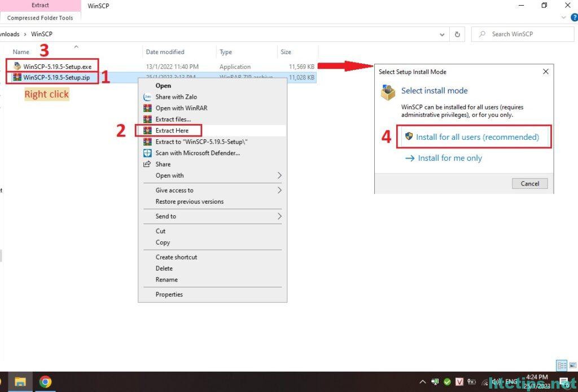
Task: Click the network monitor tray icon
Action: click(435, 382)
